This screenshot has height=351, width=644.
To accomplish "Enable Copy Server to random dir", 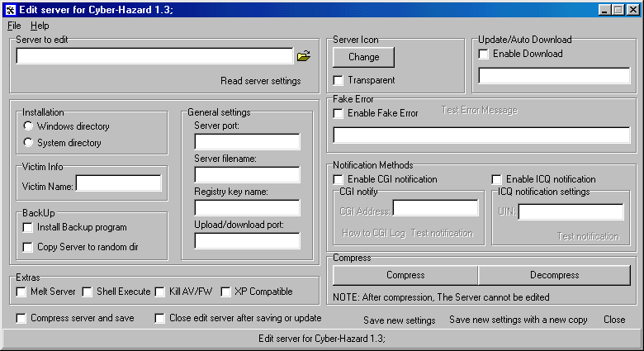I will [x=28, y=247].
